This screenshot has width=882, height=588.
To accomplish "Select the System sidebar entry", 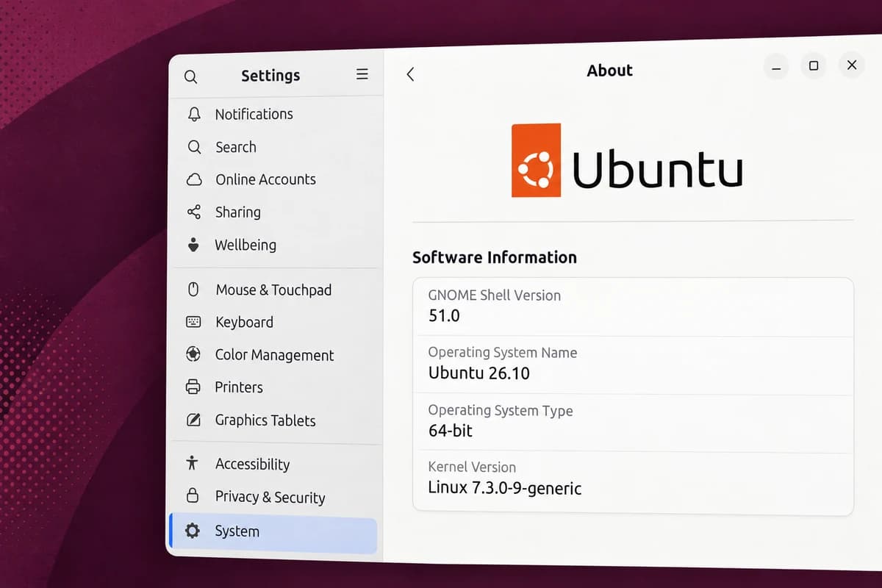I will (x=273, y=534).
